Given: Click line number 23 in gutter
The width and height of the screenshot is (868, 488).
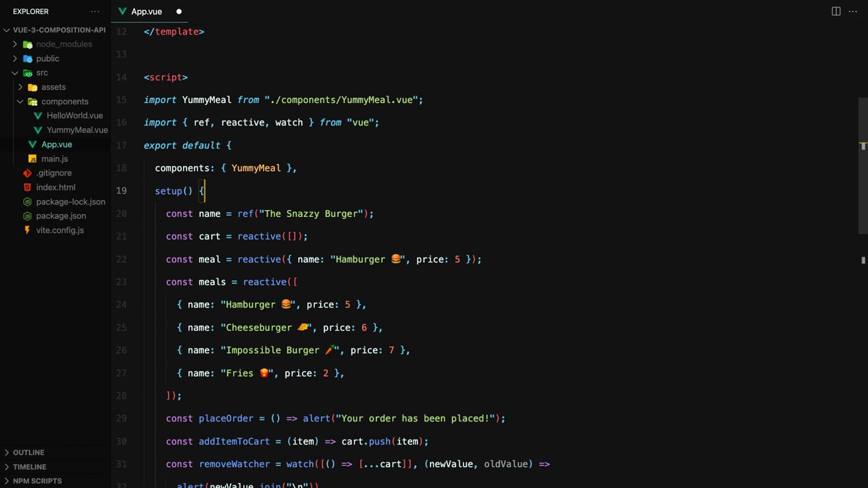Looking at the screenshot, I should (x=121, y=282).
